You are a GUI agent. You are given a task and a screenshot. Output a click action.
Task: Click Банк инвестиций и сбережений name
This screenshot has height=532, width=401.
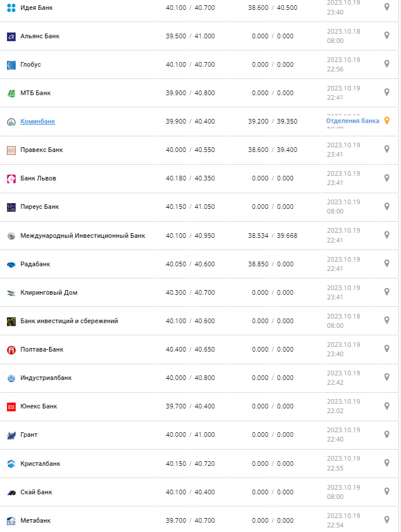tap(69, 321)
